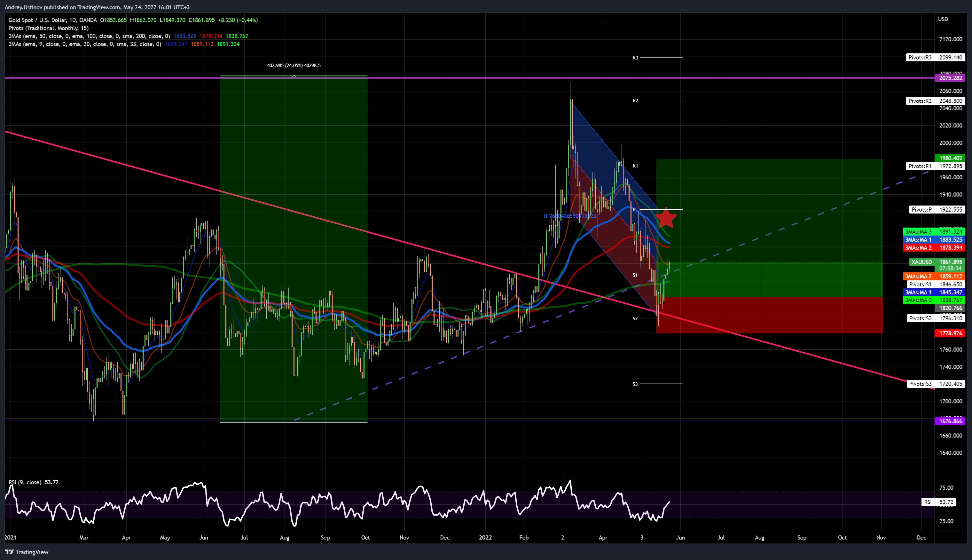Click the R3 pivot line label on the chart

635,58
